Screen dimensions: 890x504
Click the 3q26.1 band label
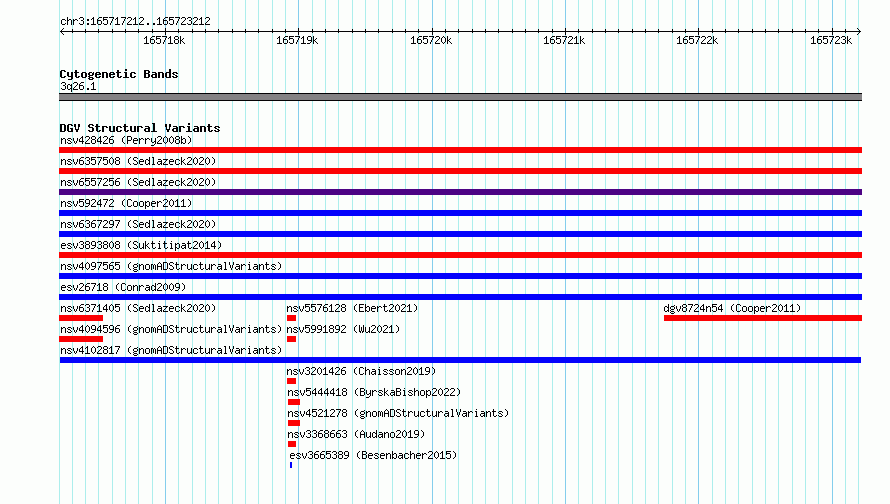click(x=78, y=86)
